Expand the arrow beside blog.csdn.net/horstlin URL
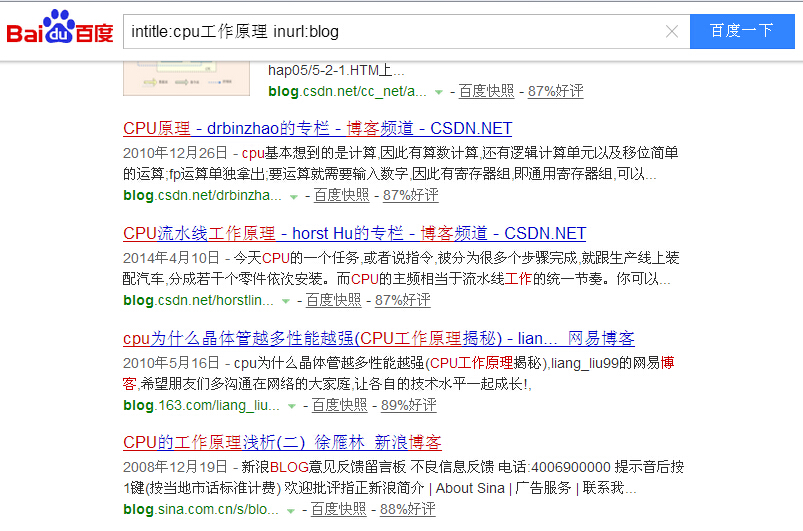This screenshot has height=531, width=803. tap(285, 301)
